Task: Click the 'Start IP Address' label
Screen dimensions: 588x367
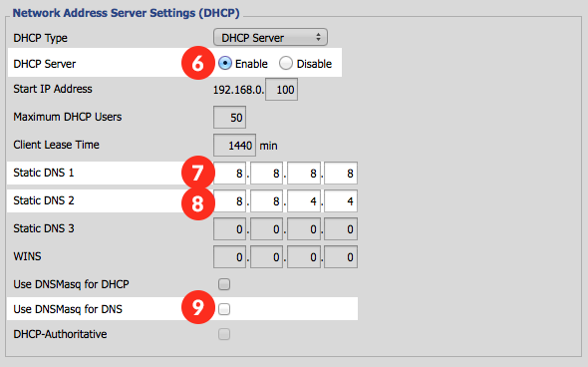Action: [53, 89]
